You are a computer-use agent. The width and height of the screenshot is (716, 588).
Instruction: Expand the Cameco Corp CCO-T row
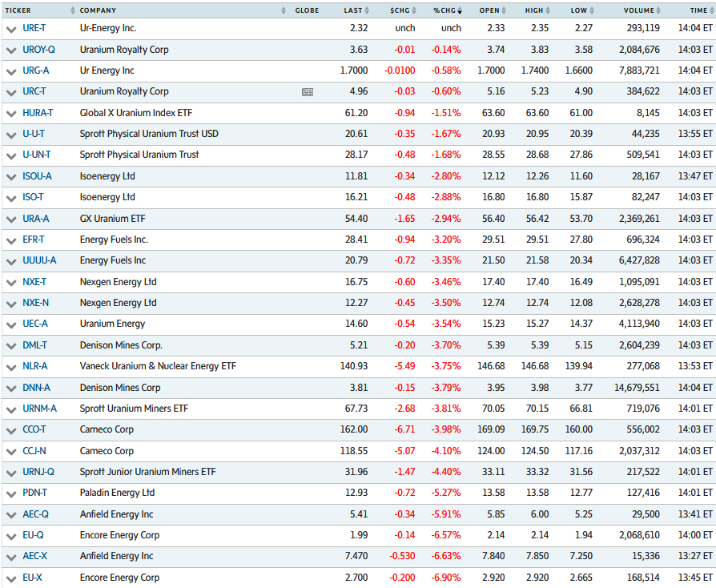(11, 429)
